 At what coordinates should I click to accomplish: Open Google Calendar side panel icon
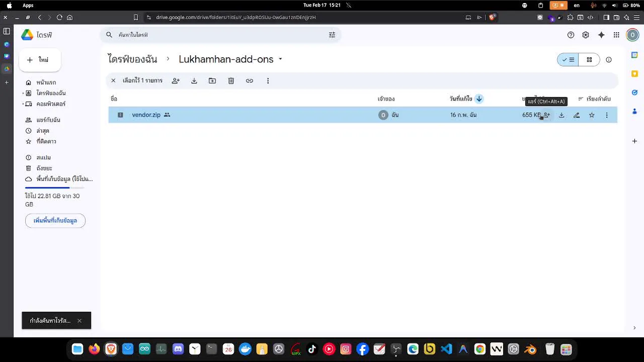click(634, 55)
